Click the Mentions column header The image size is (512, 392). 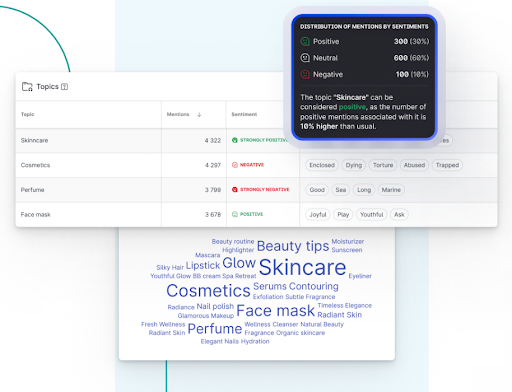178,114
